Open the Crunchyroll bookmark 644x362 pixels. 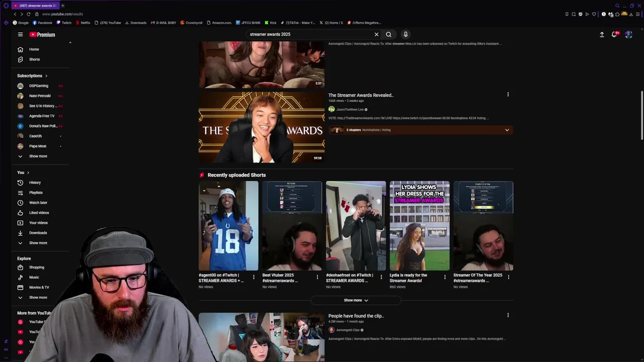tap(191, 23)
